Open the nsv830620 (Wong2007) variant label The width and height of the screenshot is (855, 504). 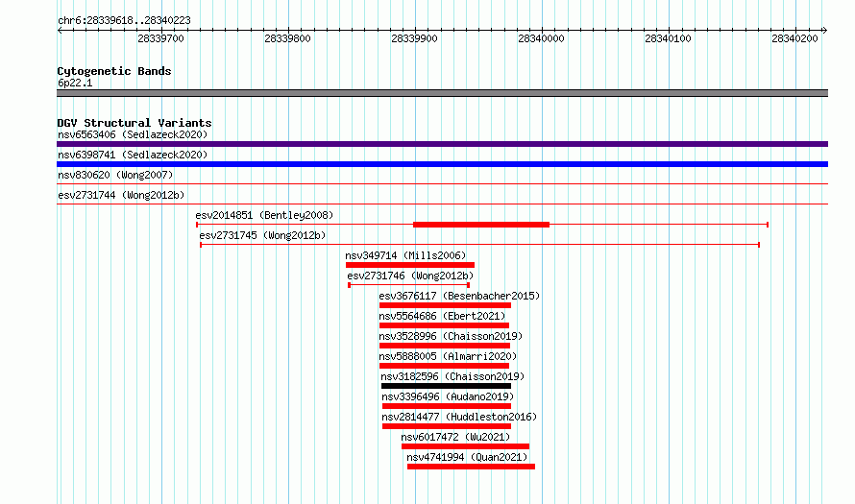tap(115, 175)
